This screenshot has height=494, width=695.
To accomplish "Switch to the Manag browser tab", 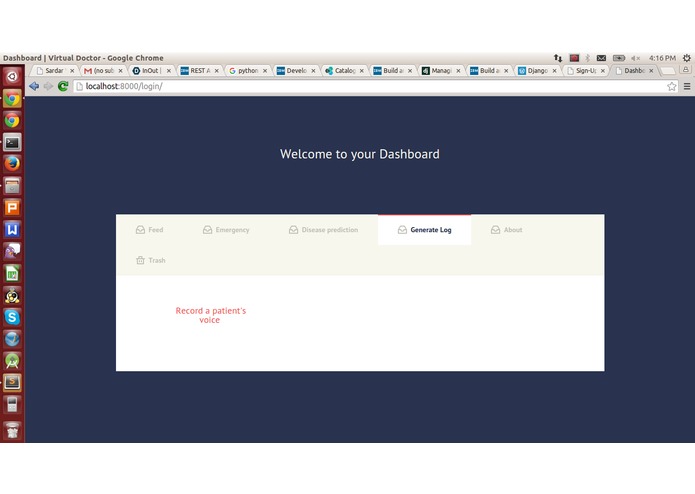I will click(441, 70).
